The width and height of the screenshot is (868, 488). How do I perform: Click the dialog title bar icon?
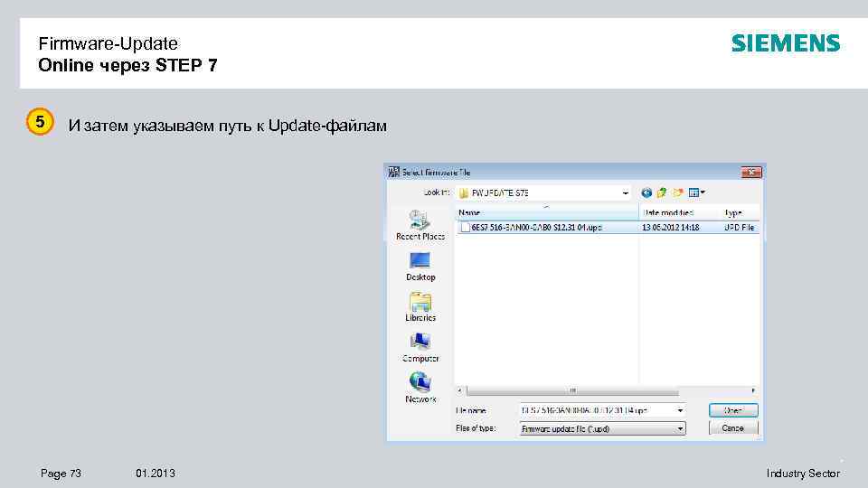393,172
